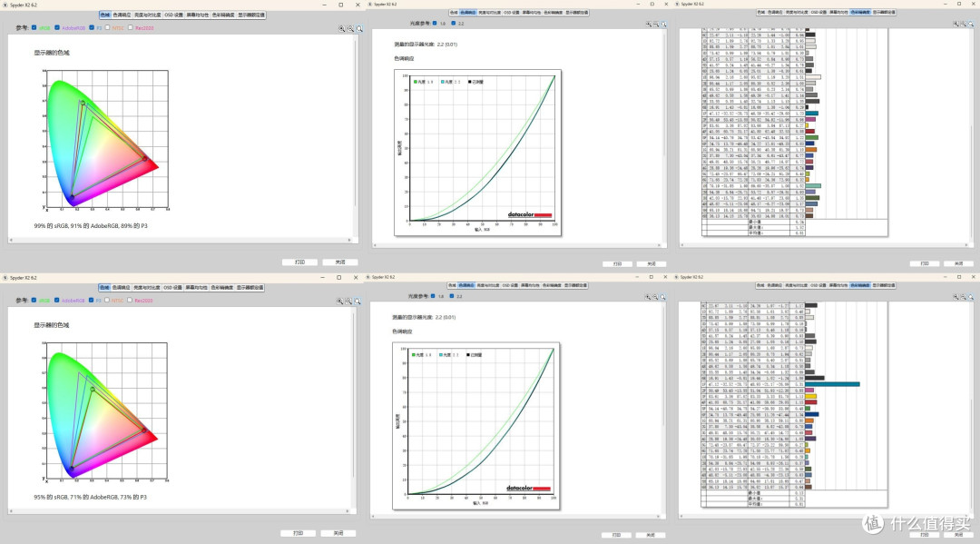This screenshot has width=980, height=544.
Task: Reset zoom icon of lower color accuracy window
Action: 971,297
